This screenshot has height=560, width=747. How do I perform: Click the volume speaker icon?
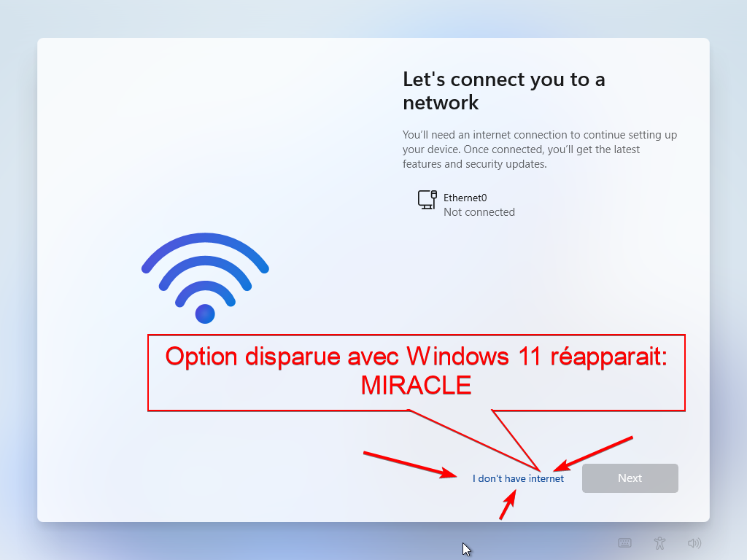click(x=694, y=542)
